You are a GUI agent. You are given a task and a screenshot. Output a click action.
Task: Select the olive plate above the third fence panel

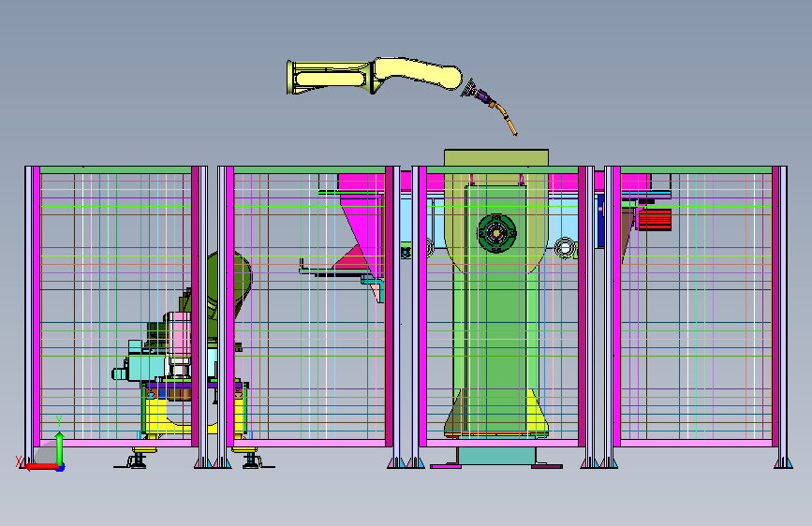pyautogui.click(x=496, y=158)
